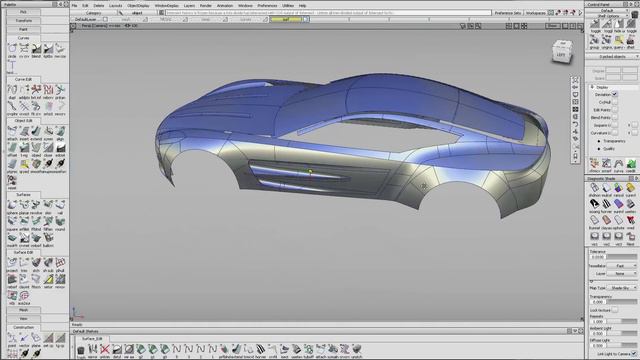
Task: Open the Palette's Mesh tab
Action: coord(23,310)
